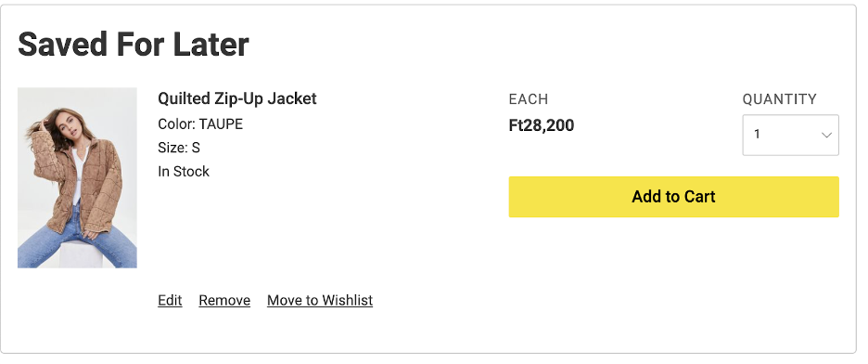Image resolution: width=868 pixels, height=364 pixels.
Task: Click the In Stock status text
Action: (184, 172)
